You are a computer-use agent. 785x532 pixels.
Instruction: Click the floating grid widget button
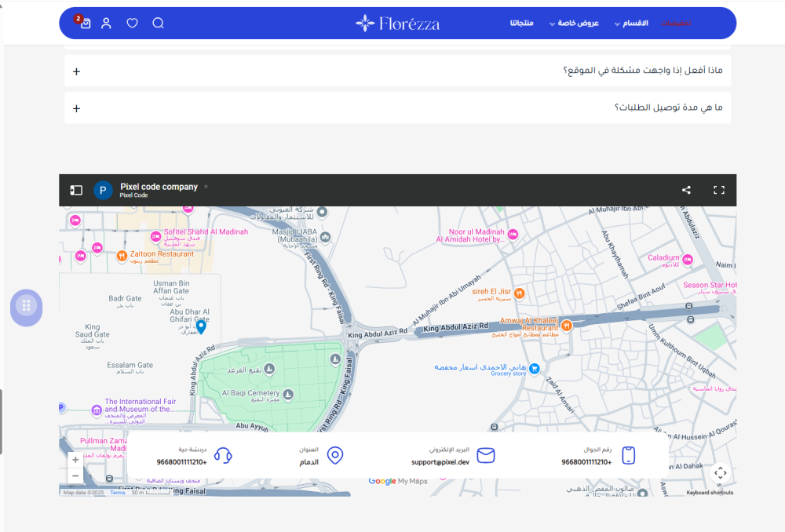26,306
